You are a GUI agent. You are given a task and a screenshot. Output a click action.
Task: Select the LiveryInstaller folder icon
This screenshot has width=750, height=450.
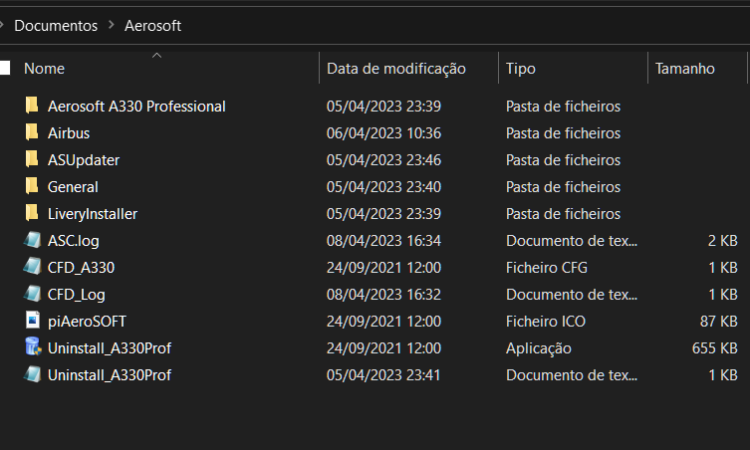coord(32,213)
